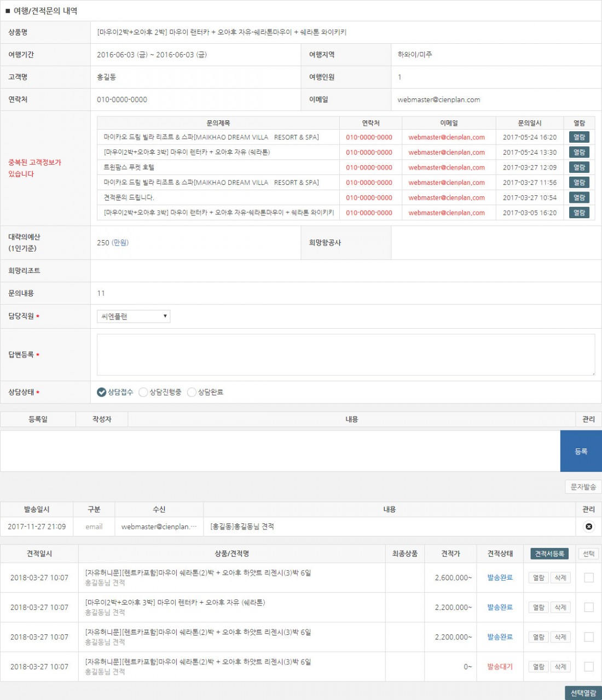Click the 선택 header button

pos(589,553)
